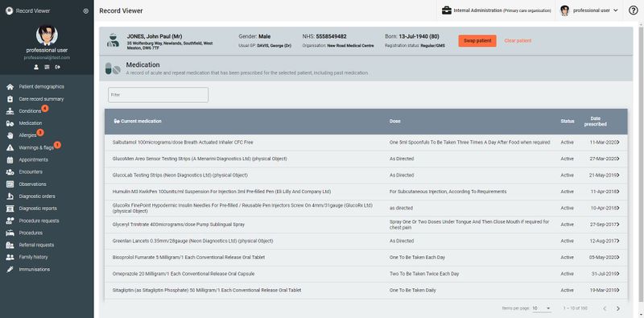Screen dimensions: 644x318
Task: Click the '1 – 10 of 160' pagination text
Action: click(575, 308)
